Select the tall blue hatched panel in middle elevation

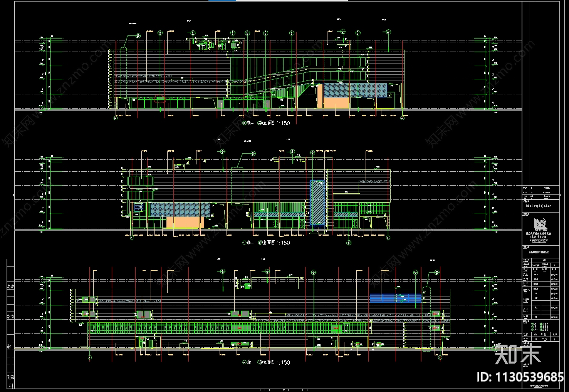318,202
